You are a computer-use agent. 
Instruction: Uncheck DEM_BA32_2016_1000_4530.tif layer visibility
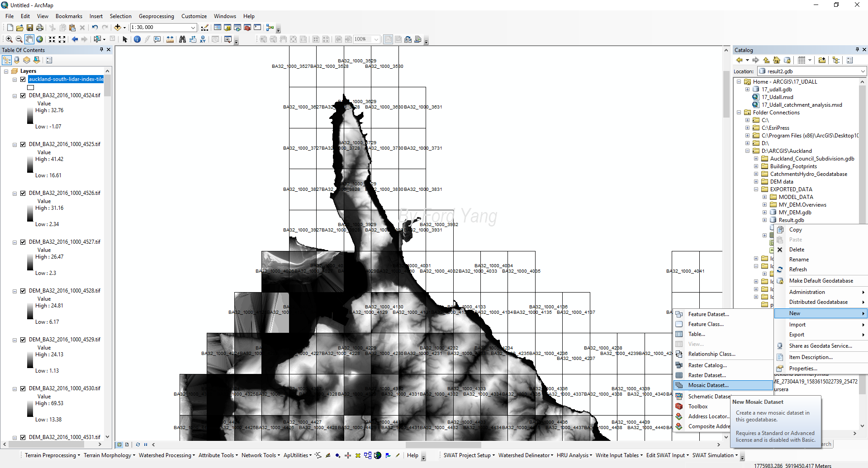point(23,388)
